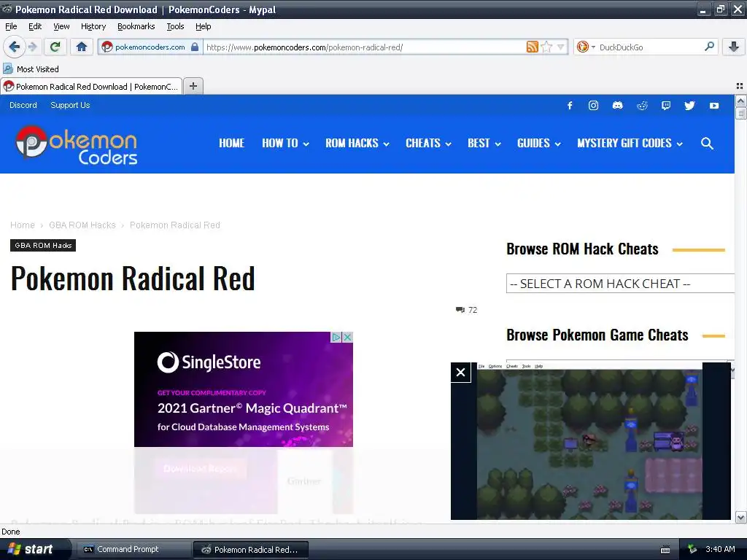Open the History menu
The image size is (747, 560).
point(93,26)
